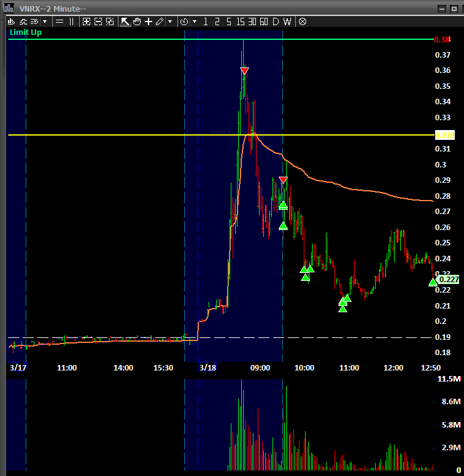Click the 12:50 time axis label
Image resolution: width=464 pixels, height=476 pixels.
click(x=431, y=368)
